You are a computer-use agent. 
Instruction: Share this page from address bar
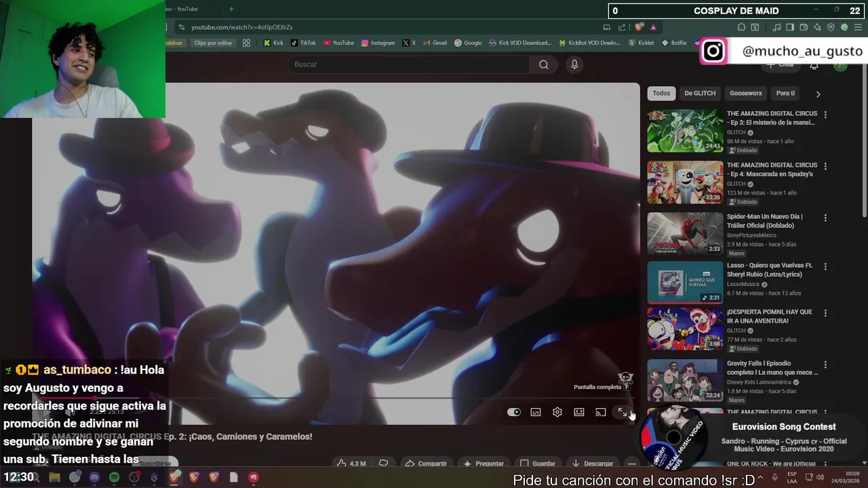point(622,27)
